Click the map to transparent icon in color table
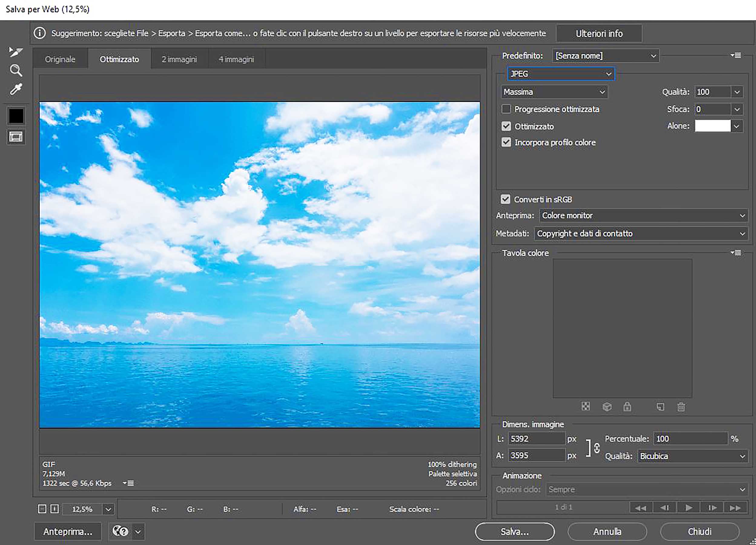 tap(586, 406)
